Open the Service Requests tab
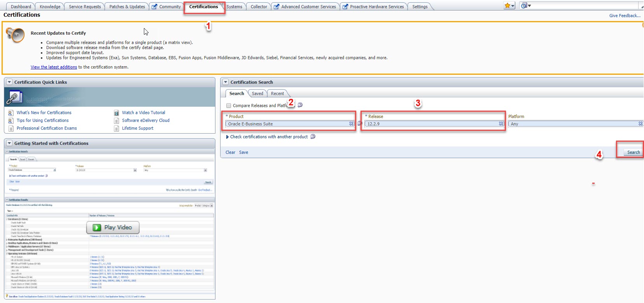Image resolution: width=644 pixels, height=303 pixels. click(x=85, y=7)
